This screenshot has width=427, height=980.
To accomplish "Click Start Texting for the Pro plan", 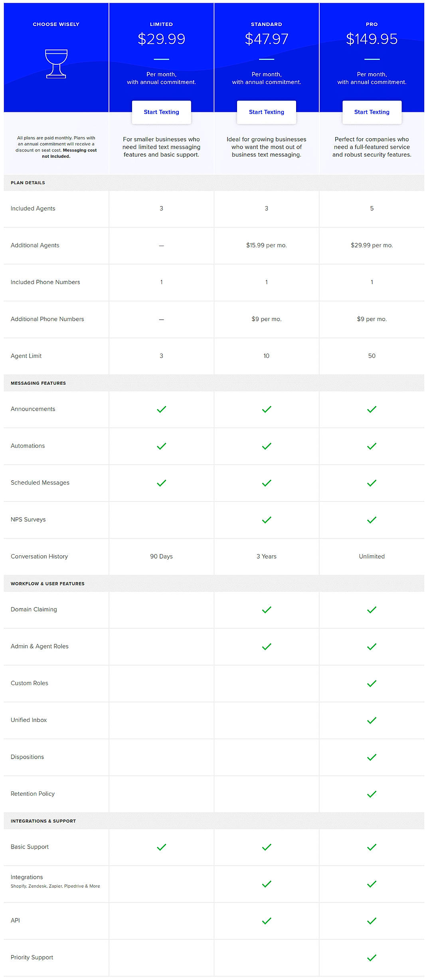I will (x=372, y=112).
